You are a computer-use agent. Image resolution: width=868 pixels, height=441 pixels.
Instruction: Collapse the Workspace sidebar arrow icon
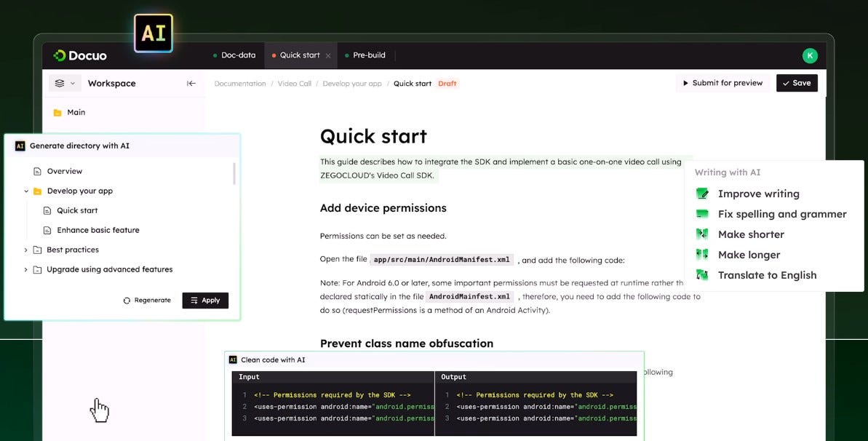click(191, 83)
